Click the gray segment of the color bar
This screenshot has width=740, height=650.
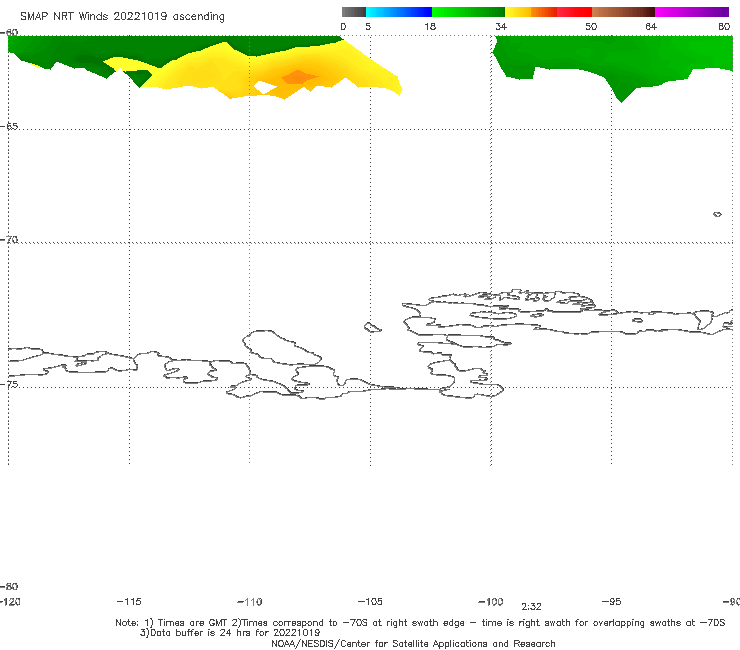[353, 12]
